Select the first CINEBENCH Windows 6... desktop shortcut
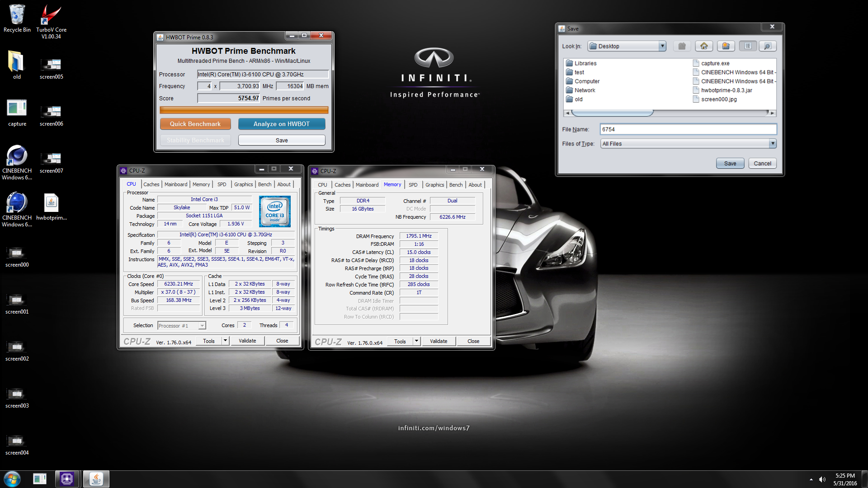868x488 pixels. pyautogui.click(x=17, y=163)
